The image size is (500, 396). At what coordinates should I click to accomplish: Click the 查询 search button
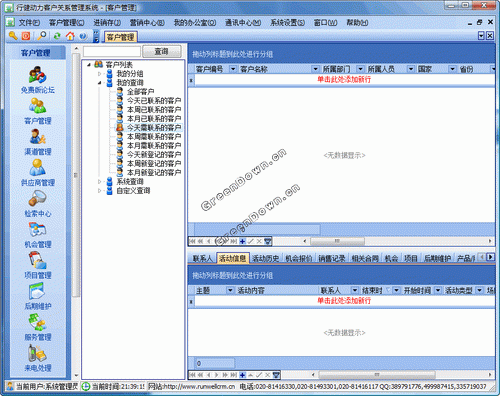(162, 51)
